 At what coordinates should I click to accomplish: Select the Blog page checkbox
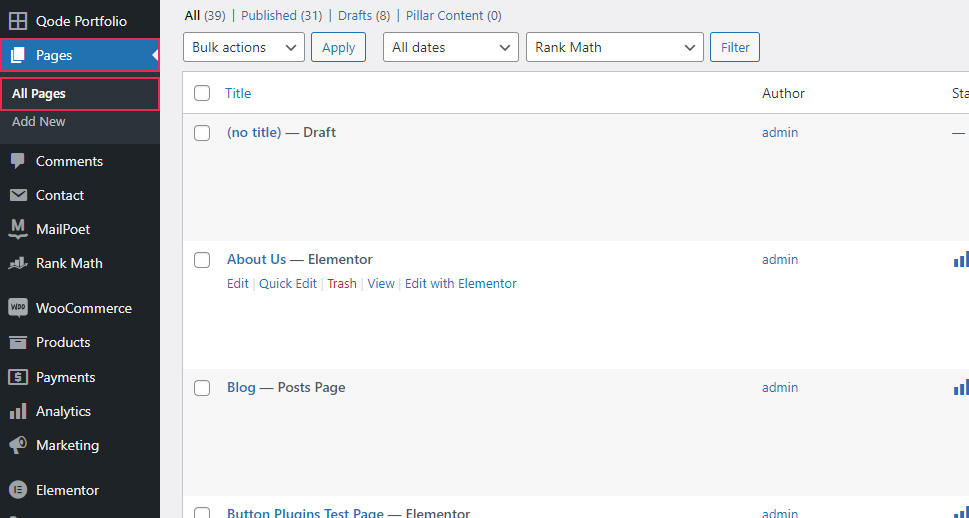202,388
